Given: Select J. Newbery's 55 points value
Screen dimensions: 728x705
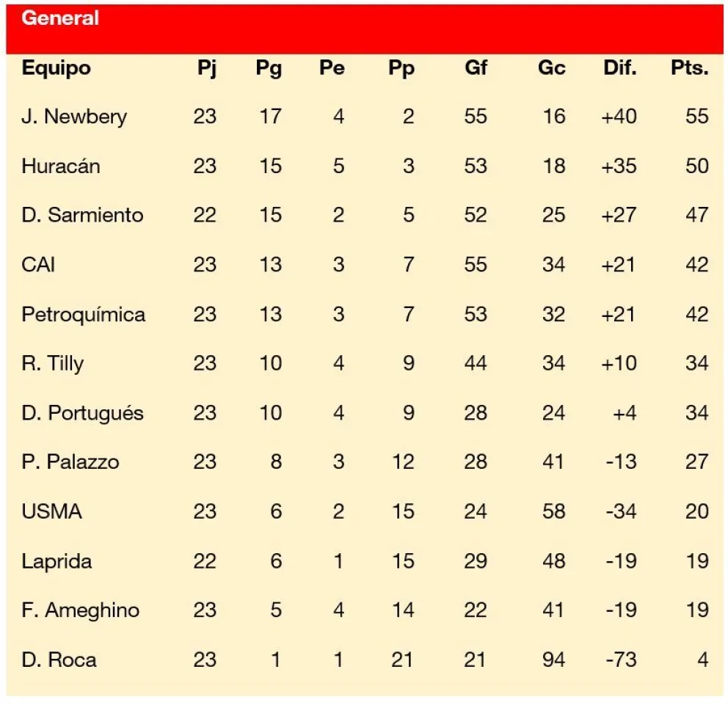Looking at the screenshot, I should (x=697, y=116).
